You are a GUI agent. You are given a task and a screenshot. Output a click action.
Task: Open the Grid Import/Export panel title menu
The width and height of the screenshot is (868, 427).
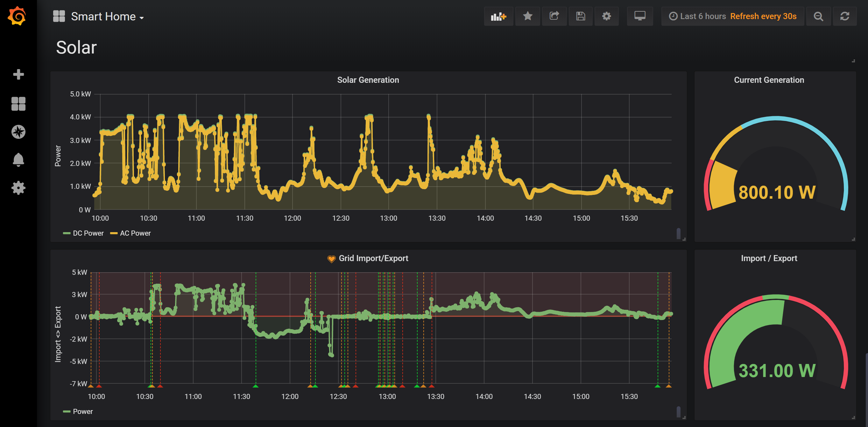coord(373,258)
